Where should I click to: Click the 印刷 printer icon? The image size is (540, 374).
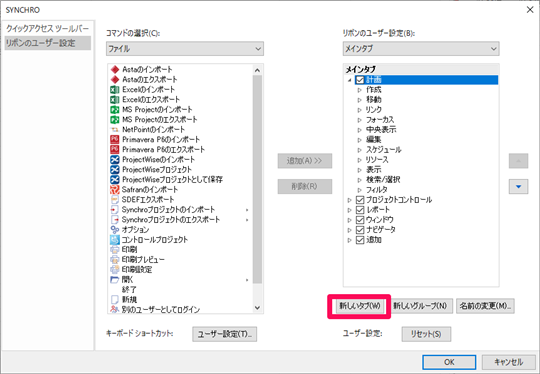(x=115, y=250)
